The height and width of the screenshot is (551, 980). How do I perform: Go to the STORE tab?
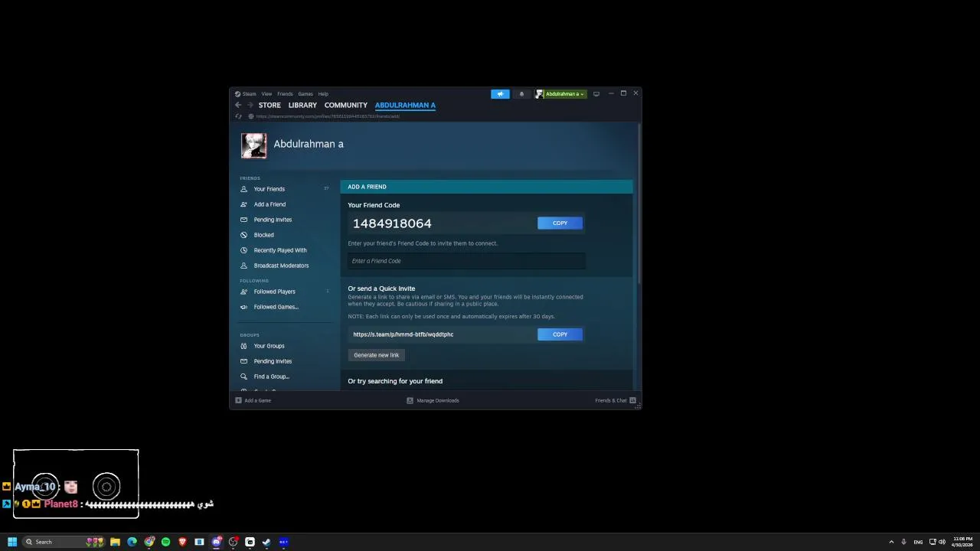[x=269, y=105]
